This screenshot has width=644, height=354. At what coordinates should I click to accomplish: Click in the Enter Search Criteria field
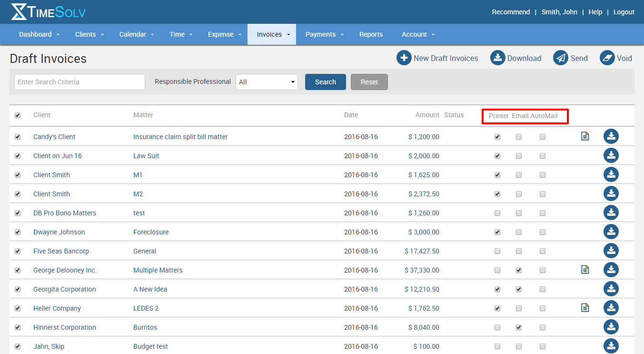tap(79, 82)
